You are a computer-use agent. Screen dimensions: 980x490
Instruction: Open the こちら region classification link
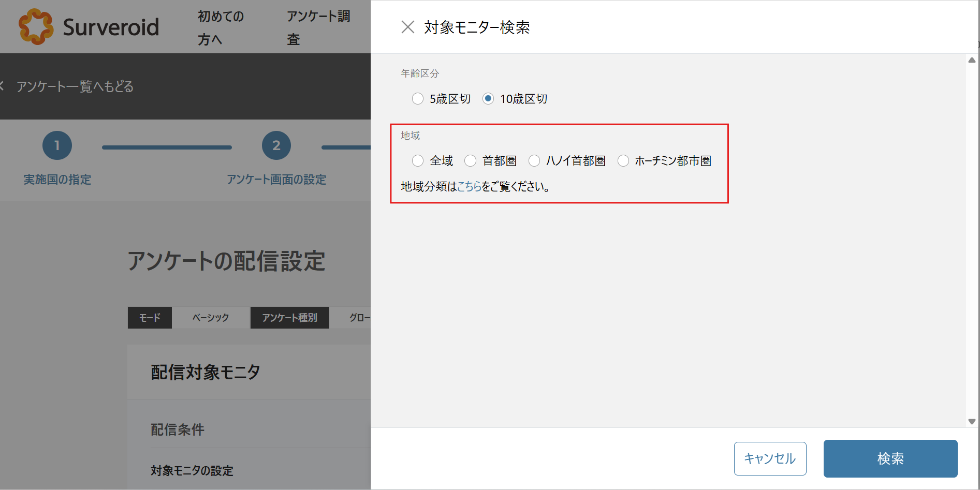(x=469, y=186)
